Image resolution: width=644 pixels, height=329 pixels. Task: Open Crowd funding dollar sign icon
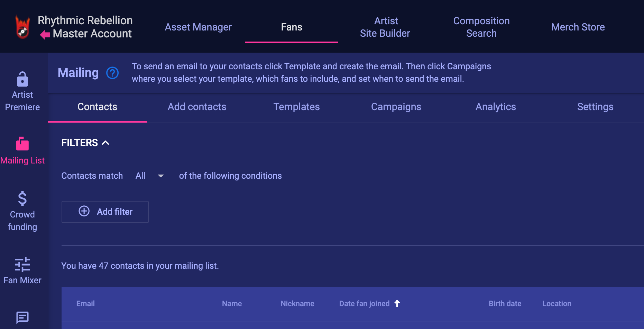(22, 198)
